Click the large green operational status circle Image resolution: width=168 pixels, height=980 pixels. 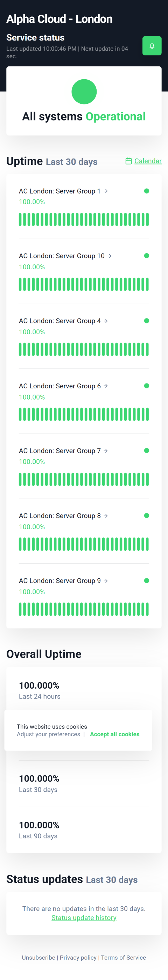point(84,92)
